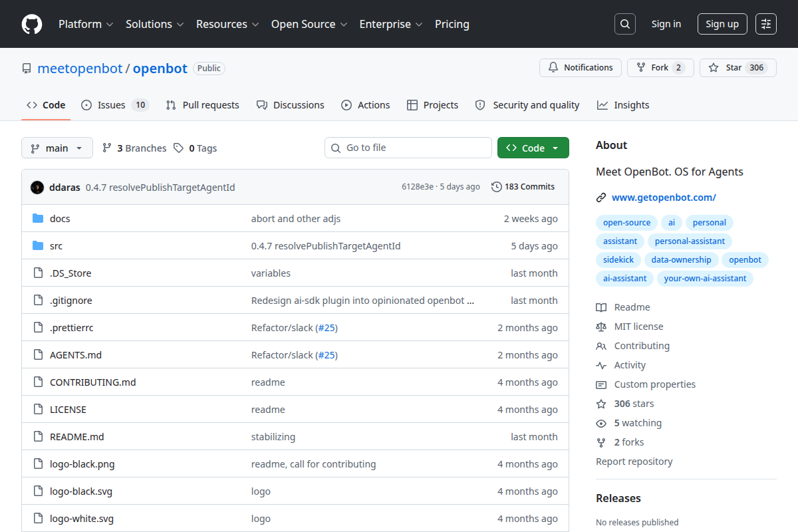
Task: Click the forks icon in About
Action: point(601,442)
